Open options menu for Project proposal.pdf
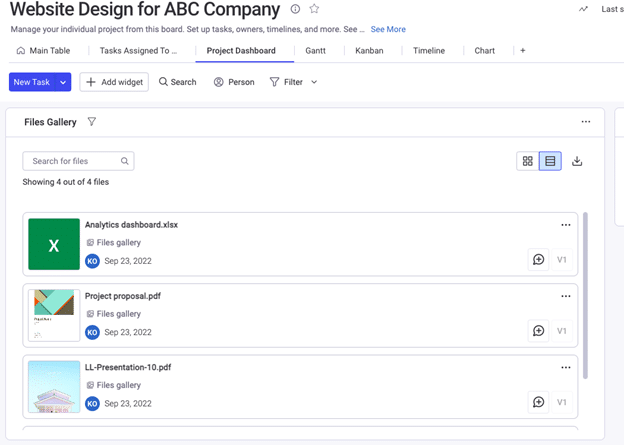Image resolution: width=624 pixels, height=445 pixels. (x=566, y=296)
